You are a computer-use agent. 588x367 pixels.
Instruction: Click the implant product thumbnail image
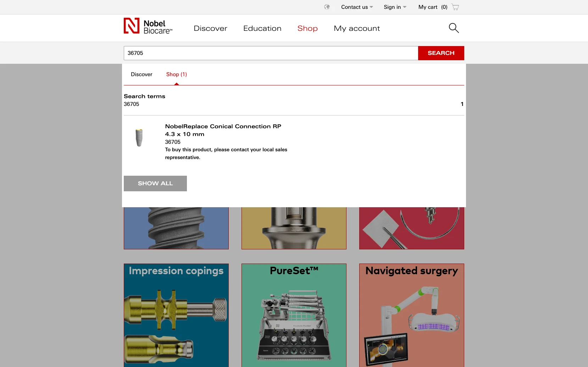[x=139, y=138]
